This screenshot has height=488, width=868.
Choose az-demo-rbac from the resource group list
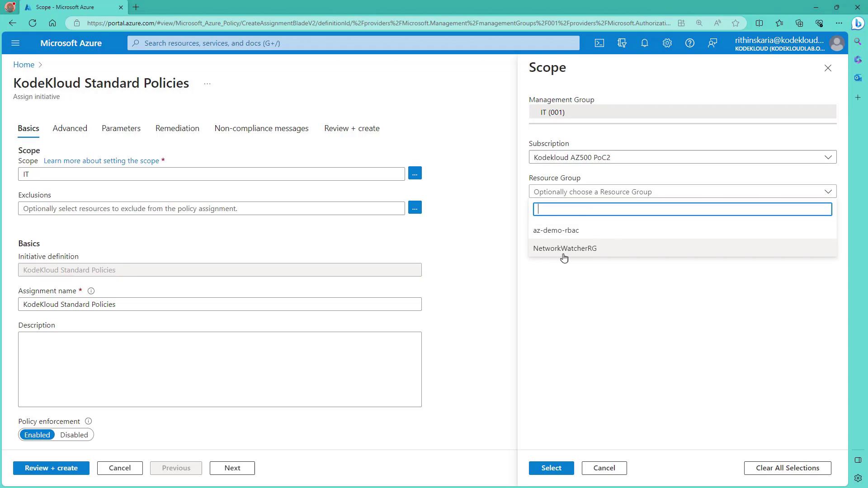click(556, 230)
